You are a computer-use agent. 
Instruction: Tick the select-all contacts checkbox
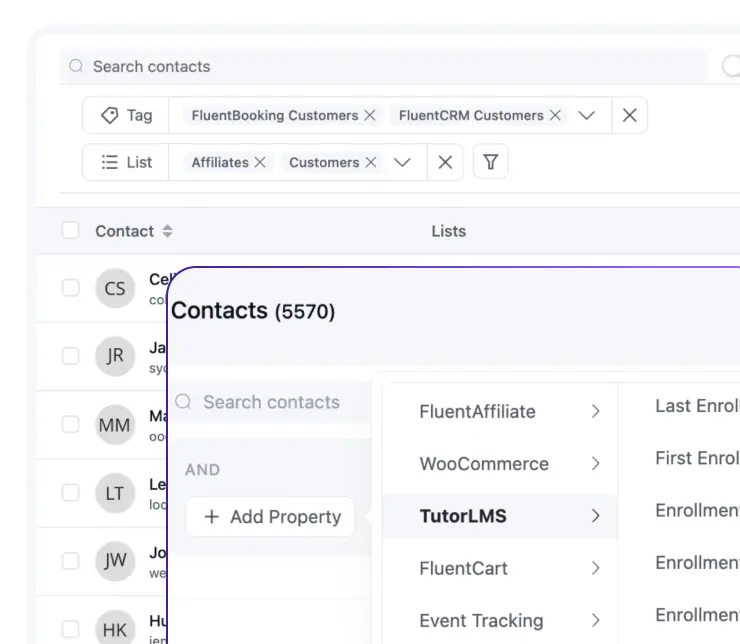click(x=71, y=231)
